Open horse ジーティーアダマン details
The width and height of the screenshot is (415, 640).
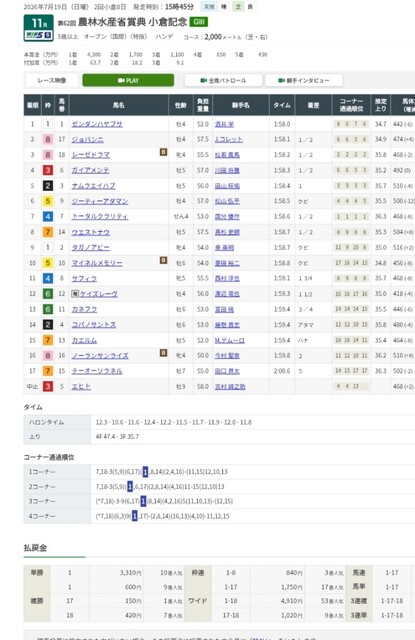[100, 201]
